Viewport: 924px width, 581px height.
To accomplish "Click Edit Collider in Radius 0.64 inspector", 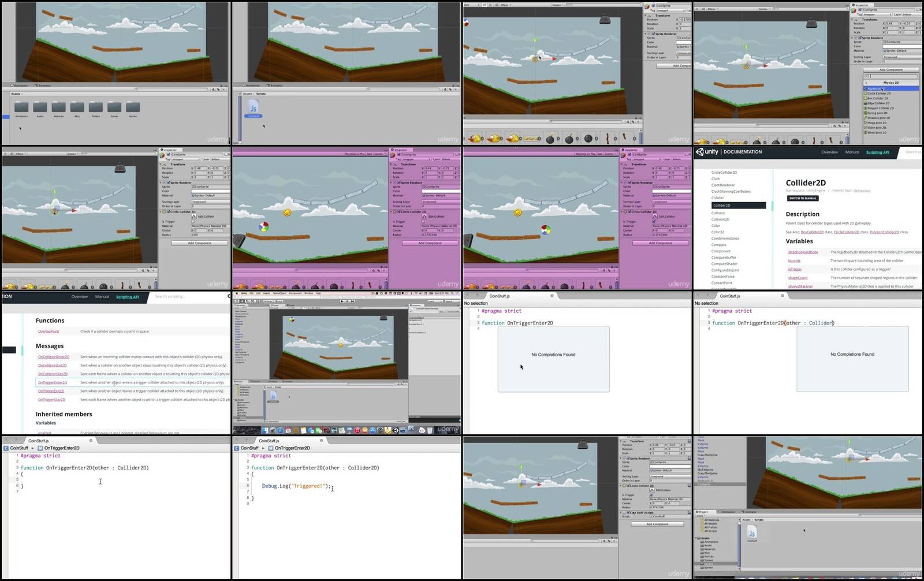I will [194, 217].
